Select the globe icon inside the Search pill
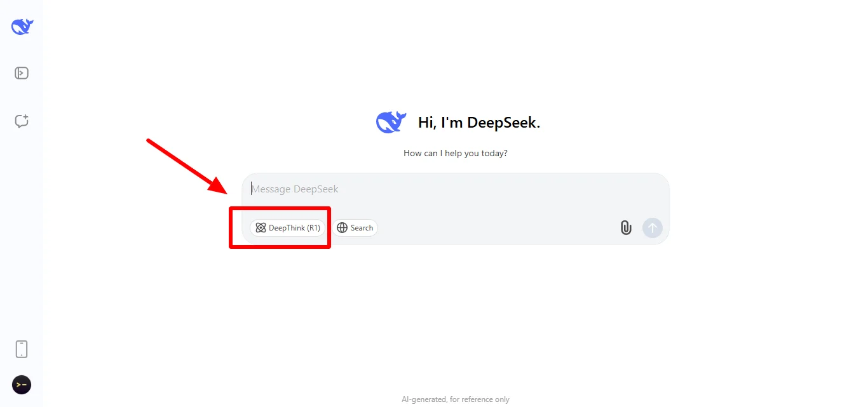The width and height of the screenshot is (868, 407). click(x=342, y=227)
